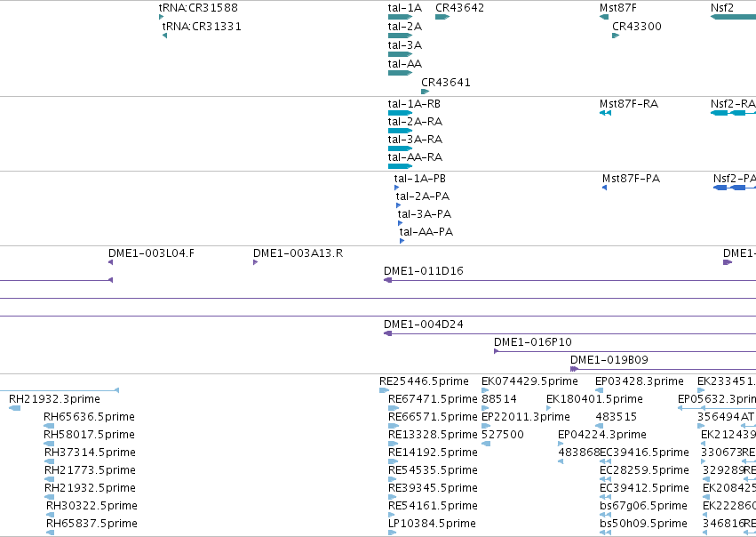Click the Mst87F gene label
Screen dimensions: 756x537
[618, 8]
